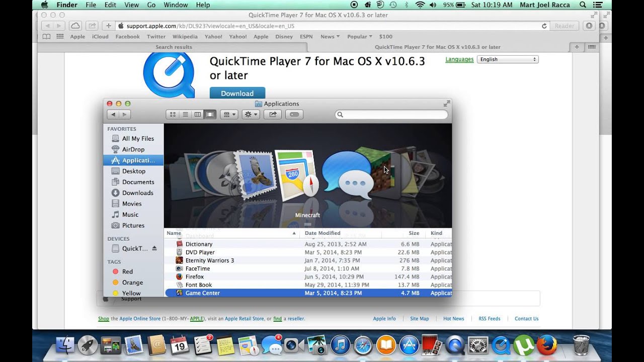Select the Eternity Warriors 3 row
This screenshot has height=362, width=644.
tap(308, 260)
